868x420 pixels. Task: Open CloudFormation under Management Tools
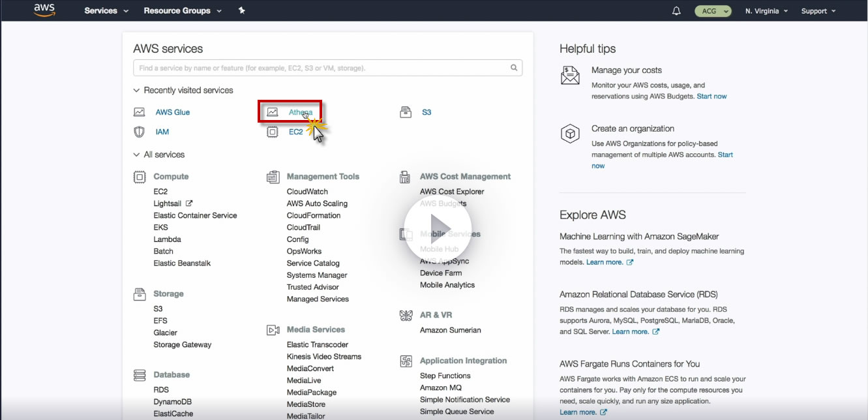[314, 215]
